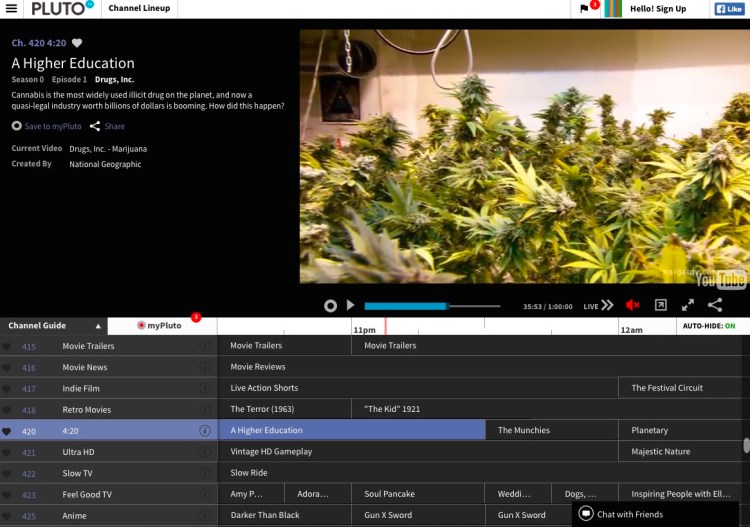Favorite the Movie Trailers channel heart
750x527 pixels.
point(6,346)
